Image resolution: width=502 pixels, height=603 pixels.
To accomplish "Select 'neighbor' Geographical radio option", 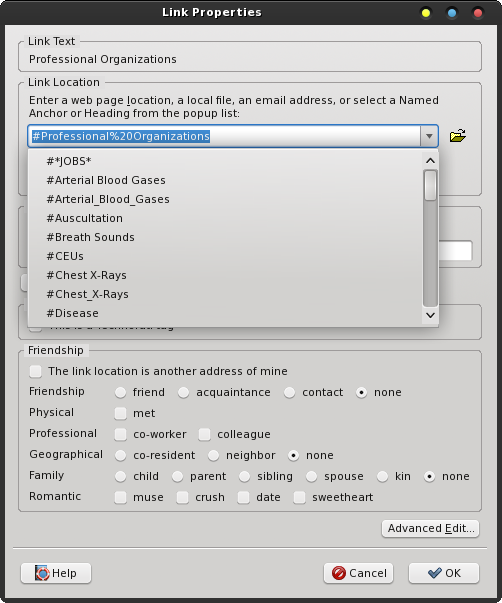I will coord(213,455).
